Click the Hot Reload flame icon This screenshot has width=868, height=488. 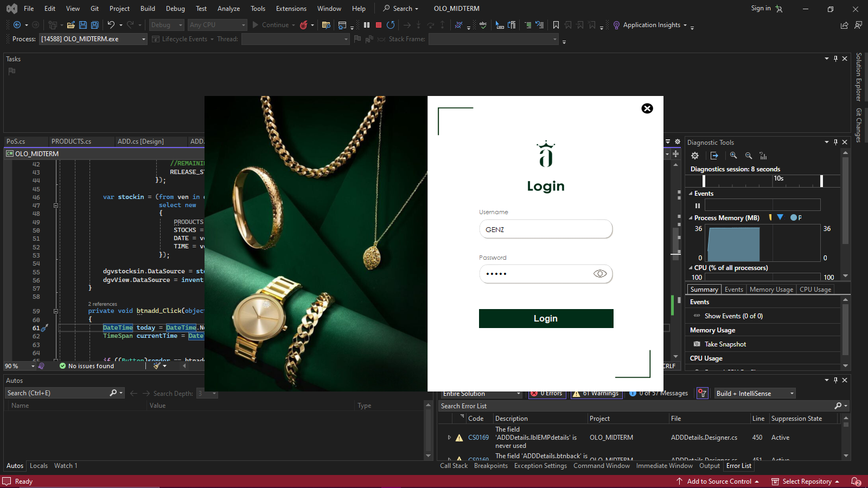click(x=304, y=25)
